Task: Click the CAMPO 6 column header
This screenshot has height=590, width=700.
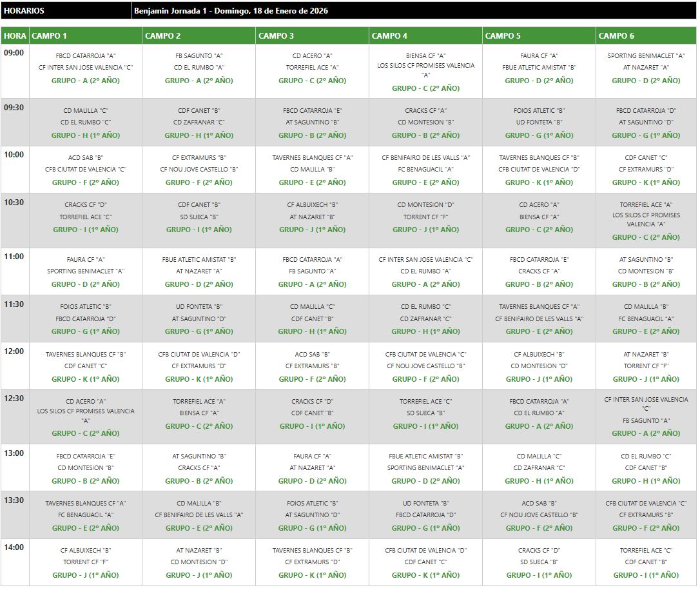Action: [x=616, y=36]
